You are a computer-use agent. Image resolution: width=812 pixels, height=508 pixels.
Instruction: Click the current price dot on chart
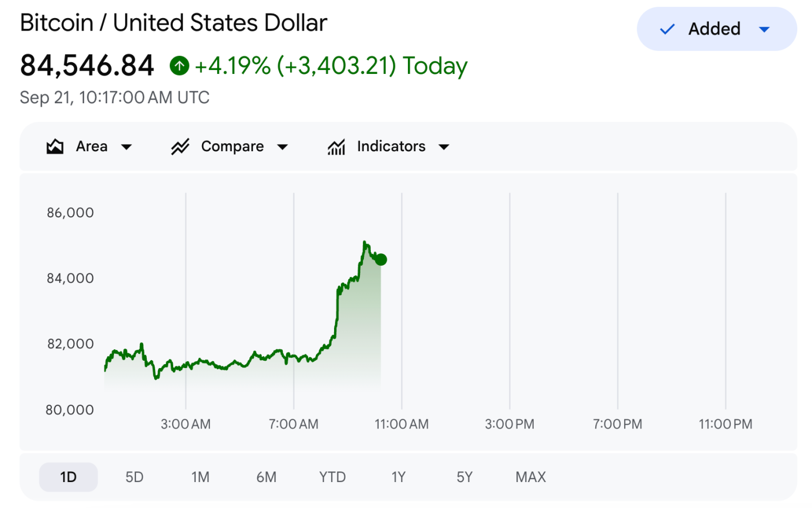381,260
